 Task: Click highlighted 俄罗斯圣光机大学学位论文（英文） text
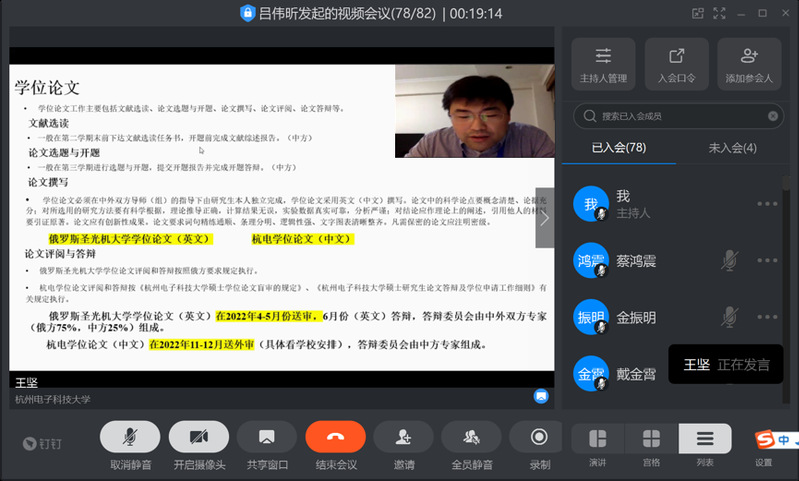pyautogui.click(x=130, y=239)
